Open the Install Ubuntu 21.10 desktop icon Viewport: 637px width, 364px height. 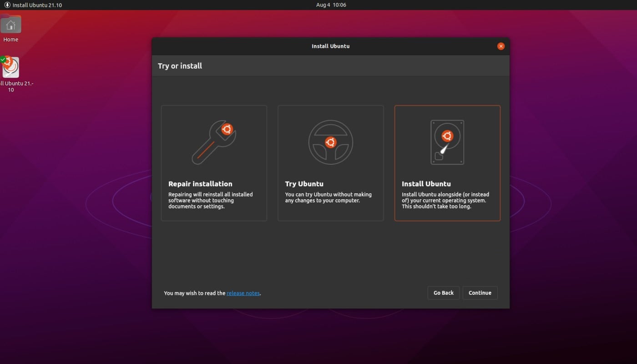tap(10, 67)
